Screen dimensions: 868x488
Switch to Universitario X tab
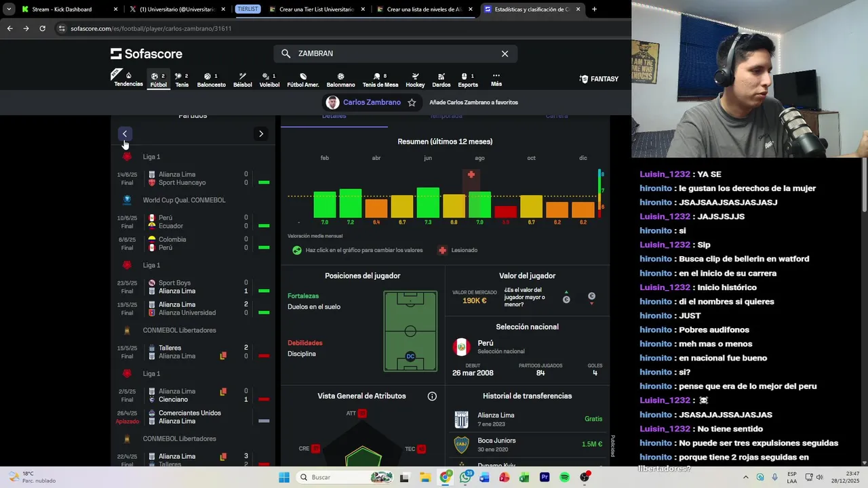click(178, 9)
